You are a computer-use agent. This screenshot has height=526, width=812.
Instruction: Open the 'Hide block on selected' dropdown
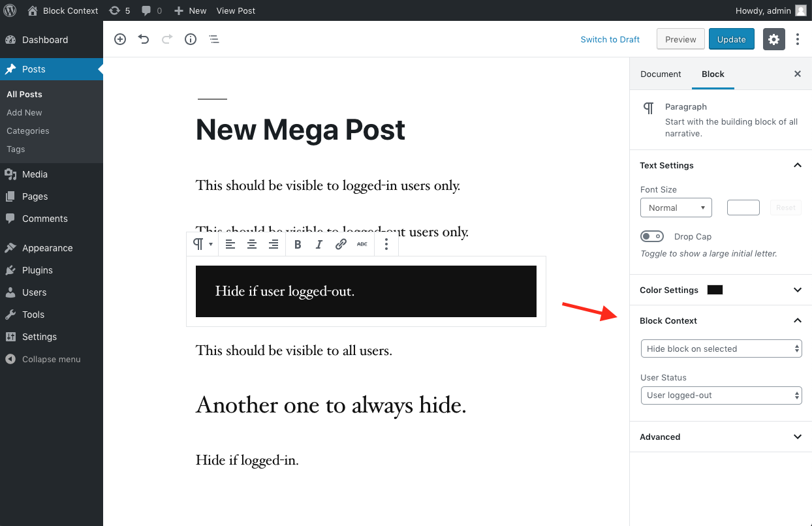pyautogui.click(x=721, y=348)
